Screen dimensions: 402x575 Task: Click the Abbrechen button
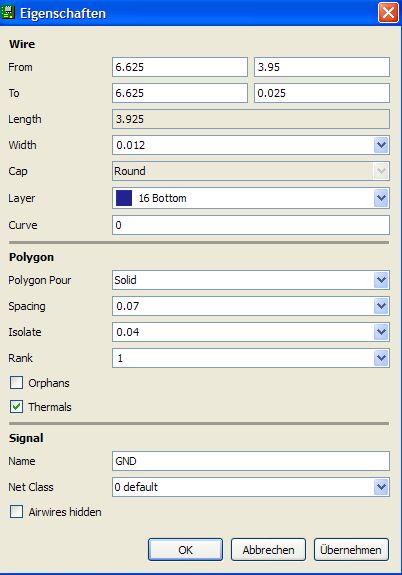[268, 549]
